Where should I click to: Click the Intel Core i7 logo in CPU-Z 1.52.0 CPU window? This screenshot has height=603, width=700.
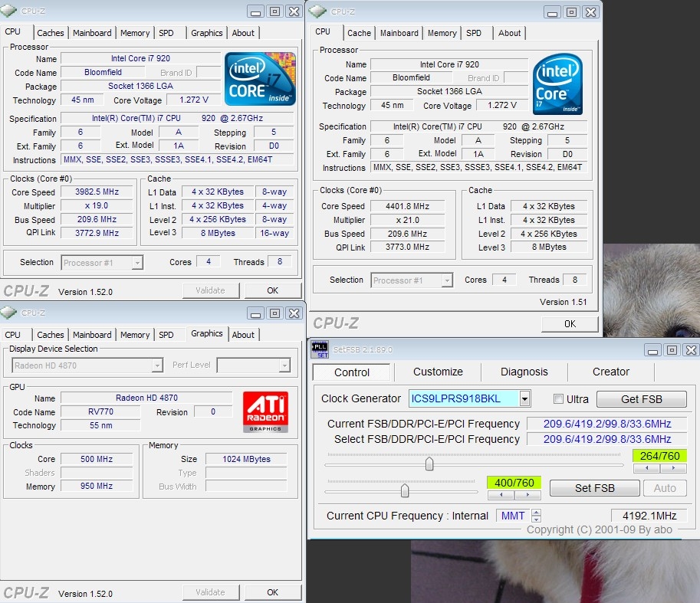coord(260,79)
